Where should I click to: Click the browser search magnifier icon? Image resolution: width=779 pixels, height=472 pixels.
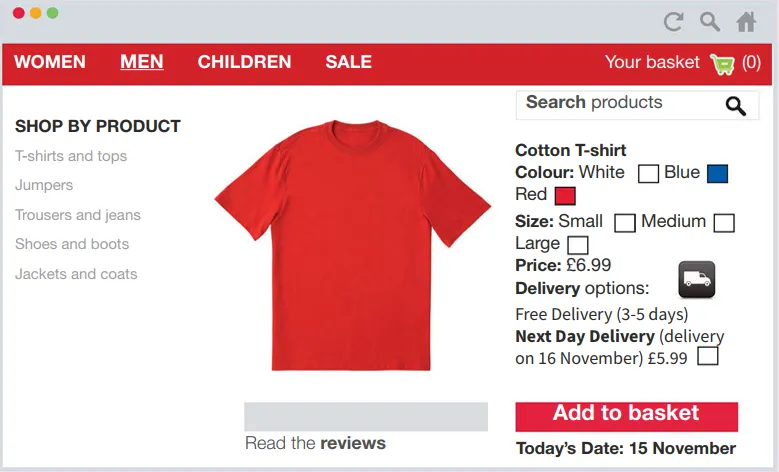pos(710,21)
